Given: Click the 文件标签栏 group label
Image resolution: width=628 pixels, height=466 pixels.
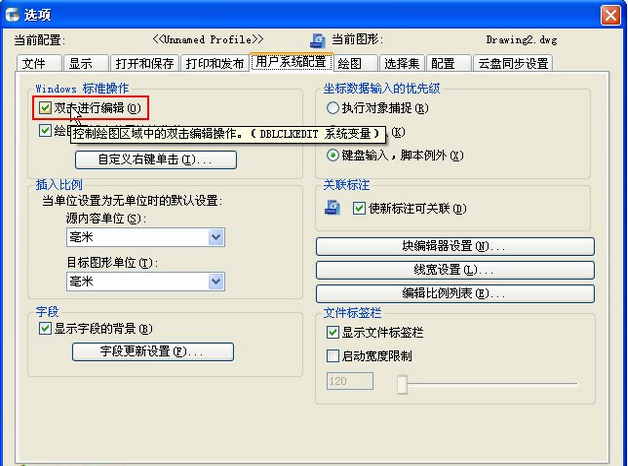Looking at the screenshot, I should 352,313.
